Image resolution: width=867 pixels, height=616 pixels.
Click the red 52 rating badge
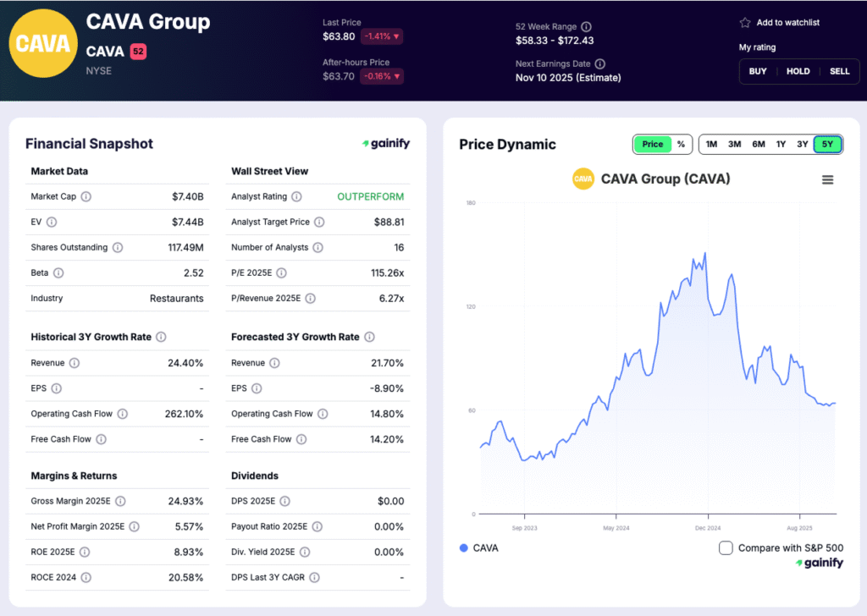pyautogui.click(x=138, y=51)
